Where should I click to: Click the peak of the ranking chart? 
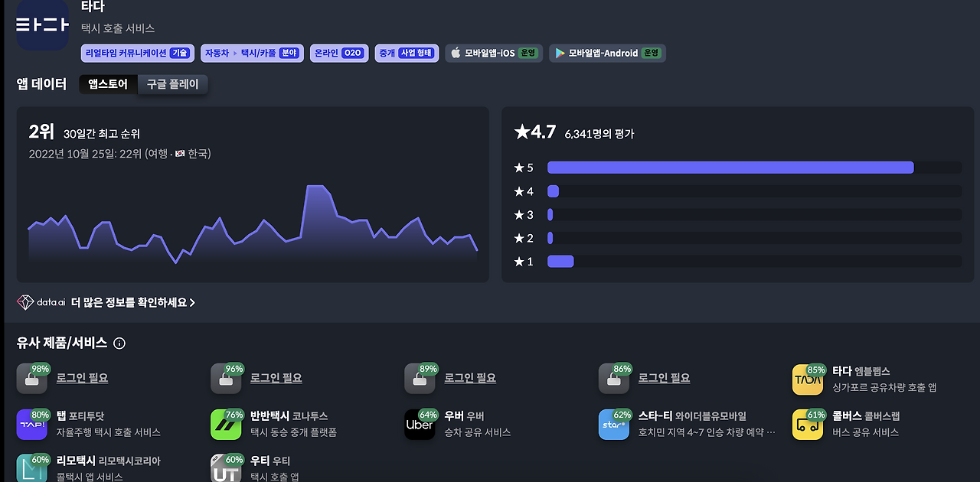pyautogui.click(x=315, y=186)
